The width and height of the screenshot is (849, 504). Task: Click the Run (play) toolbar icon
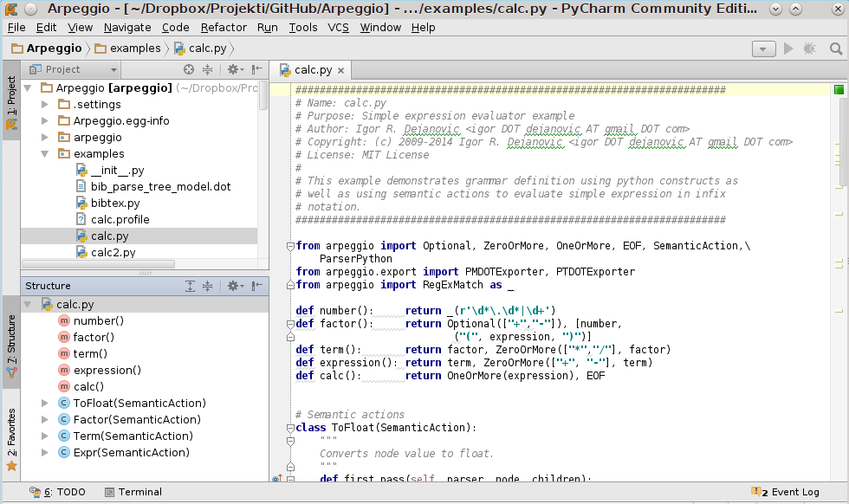(788, 48)
